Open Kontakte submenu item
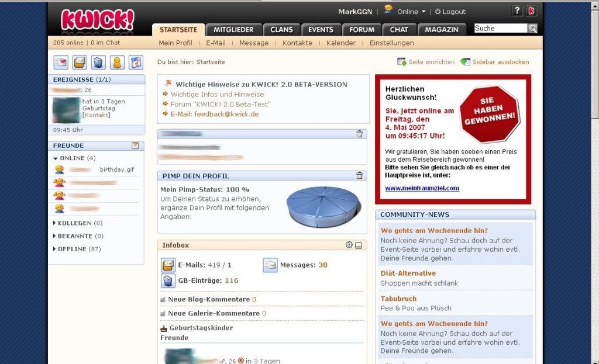The width and height of the screenshot is (599, 364). (x=297, y=43)
